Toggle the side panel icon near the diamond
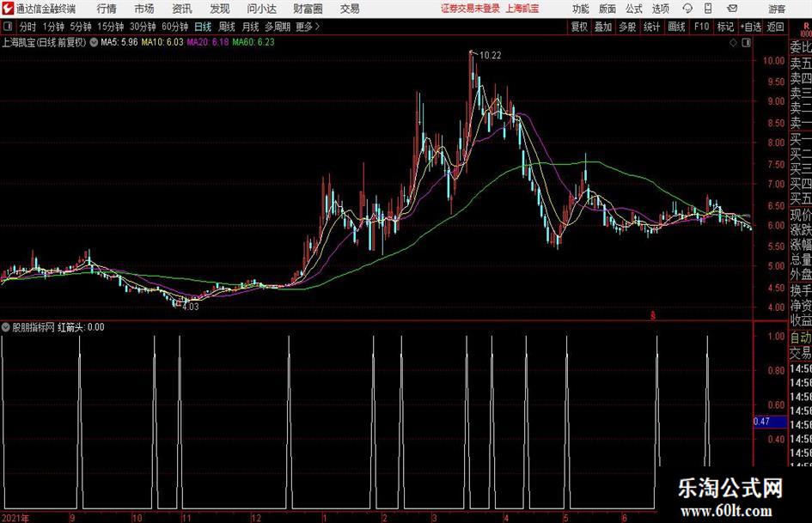 [x=746, y=43]
